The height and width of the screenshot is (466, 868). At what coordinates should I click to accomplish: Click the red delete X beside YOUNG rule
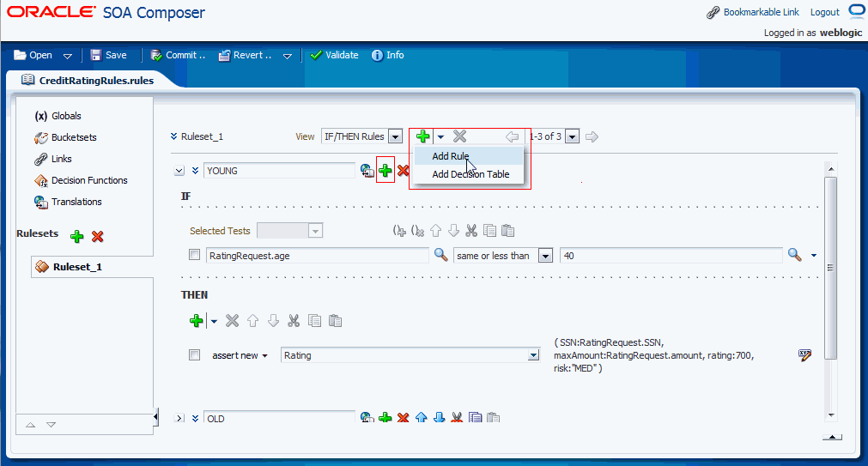pos(403,171)
